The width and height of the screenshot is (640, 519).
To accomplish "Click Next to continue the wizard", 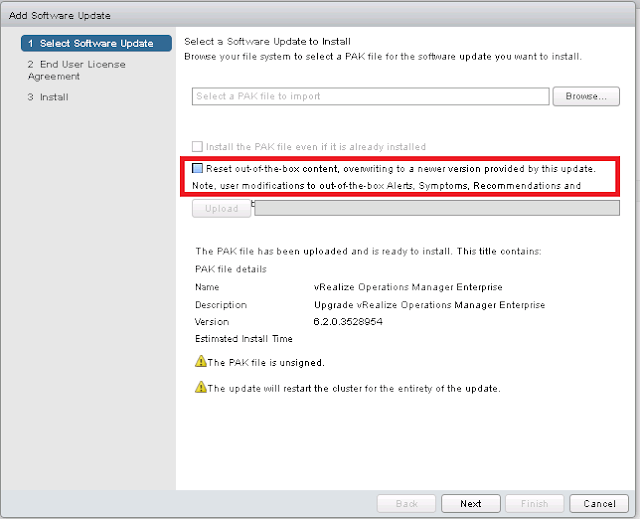I will point(470,503).
